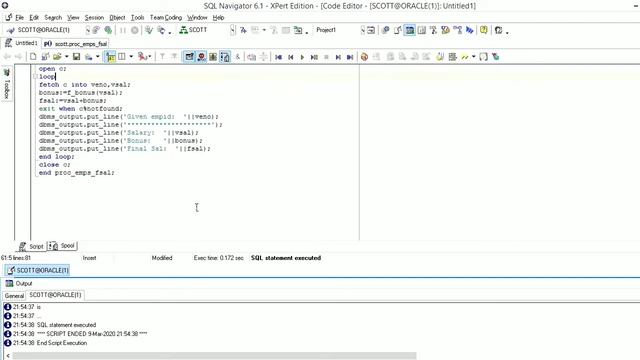Click the horizontal scrollbar in output panel
This screenshot has width=640, height=360.
tap(214, 356)
